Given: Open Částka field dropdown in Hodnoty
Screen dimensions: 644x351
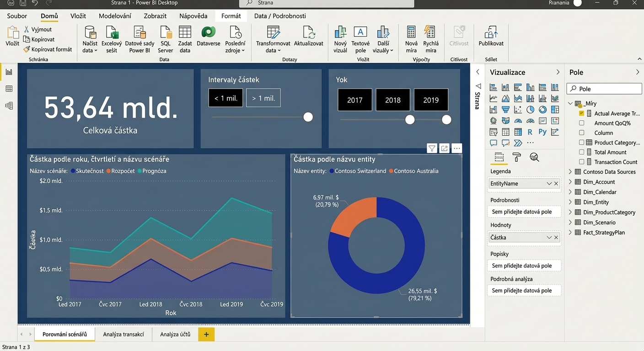Looking at the screenshot, I should pyautogui.click(x=549, y=237).
